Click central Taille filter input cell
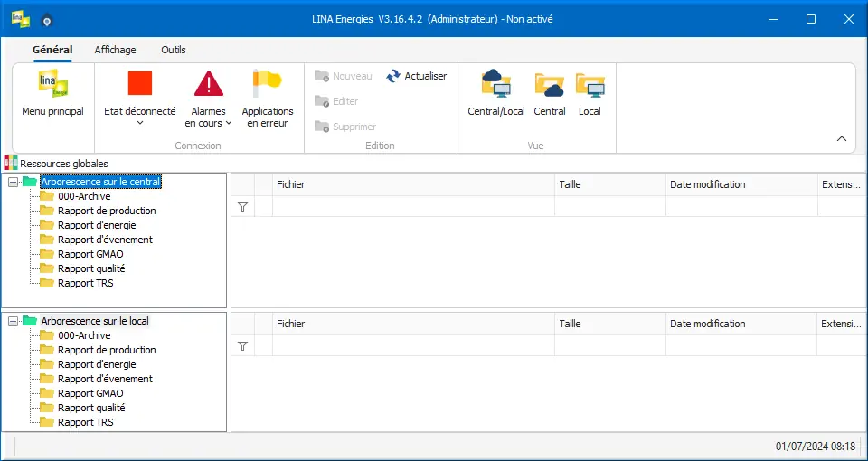Image resolution: width=868 pixels, height=461 pixels. pyautogui.click(x=610, y=206)
